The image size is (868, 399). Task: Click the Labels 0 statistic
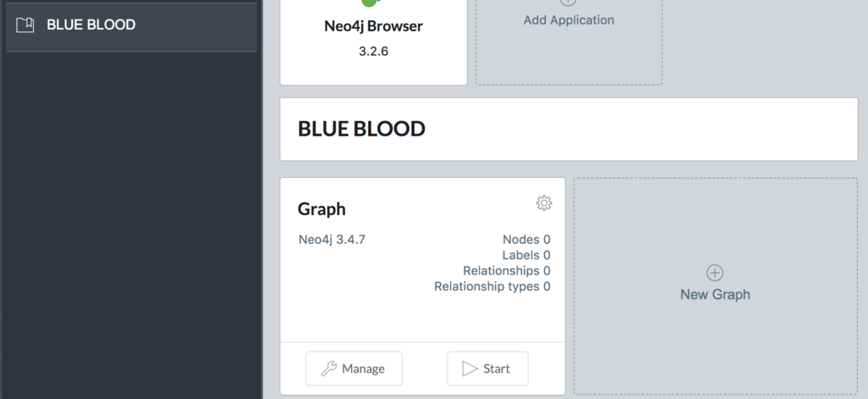coord(526,255)
